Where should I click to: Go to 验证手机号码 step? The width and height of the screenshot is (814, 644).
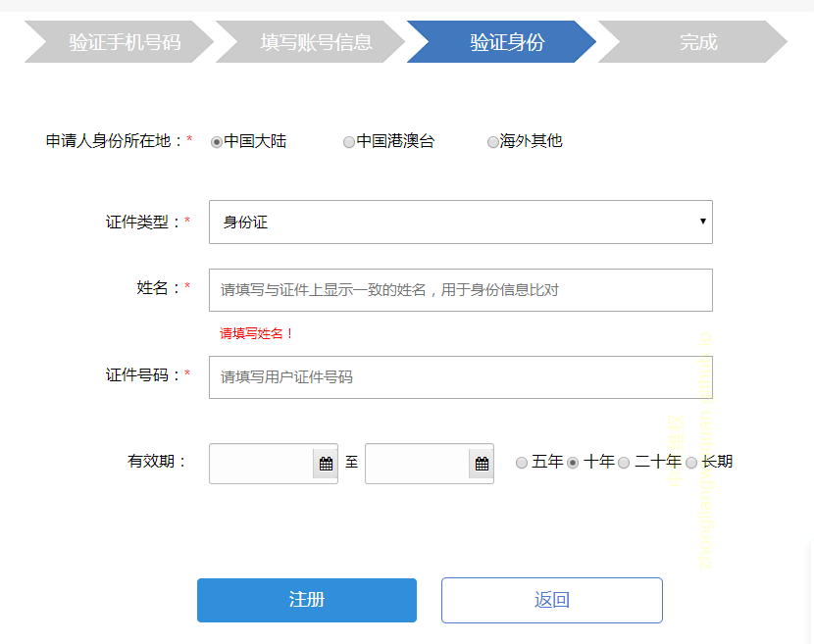[119, 41]
